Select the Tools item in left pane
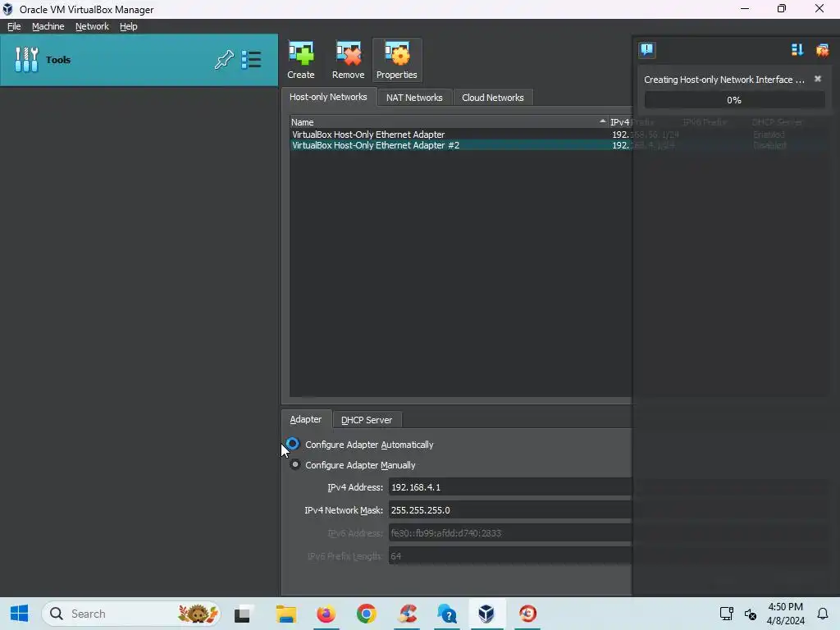This screenshot has width=840, height=630. click(139, 59)
